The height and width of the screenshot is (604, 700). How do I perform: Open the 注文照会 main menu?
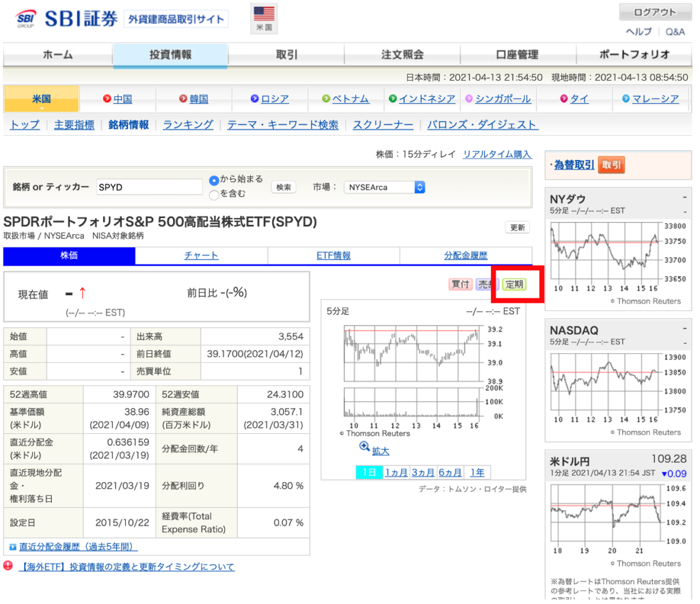tap(402, 55)
